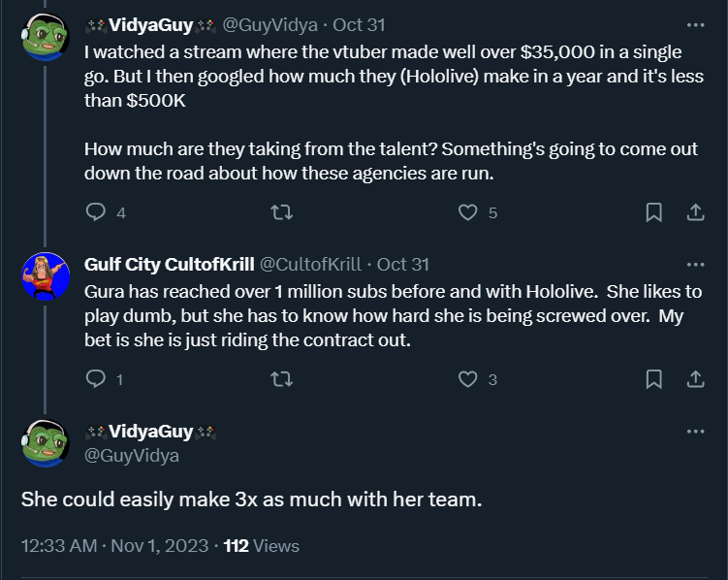Like the CultofKrill tweet
This screenshot has width=728, height=580.
(469, 378)
